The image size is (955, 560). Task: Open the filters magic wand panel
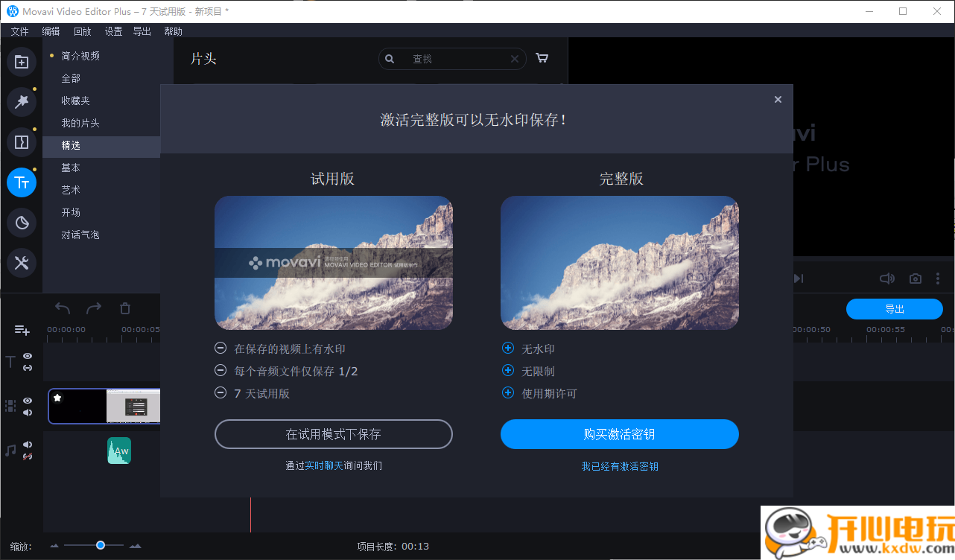[x=22, y=102]
